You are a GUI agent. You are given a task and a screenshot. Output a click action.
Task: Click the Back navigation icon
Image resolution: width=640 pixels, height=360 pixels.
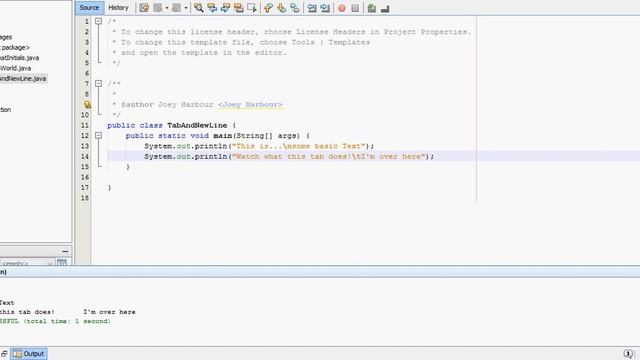coord(158,8)
